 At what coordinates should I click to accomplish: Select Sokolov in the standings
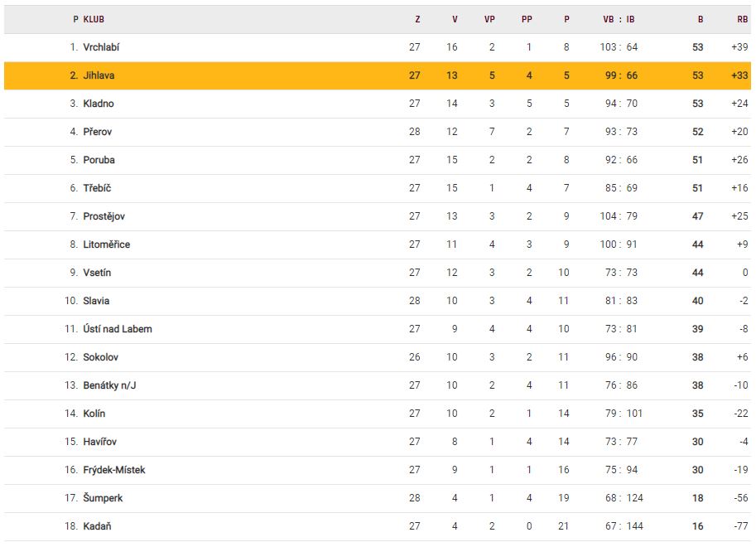pos(100,357)
